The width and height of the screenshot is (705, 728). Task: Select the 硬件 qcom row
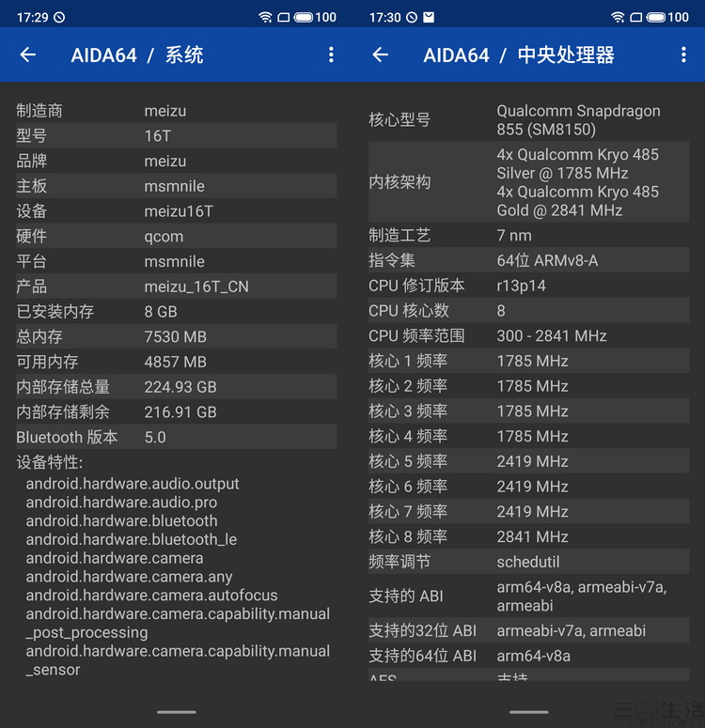coord(177,236)
